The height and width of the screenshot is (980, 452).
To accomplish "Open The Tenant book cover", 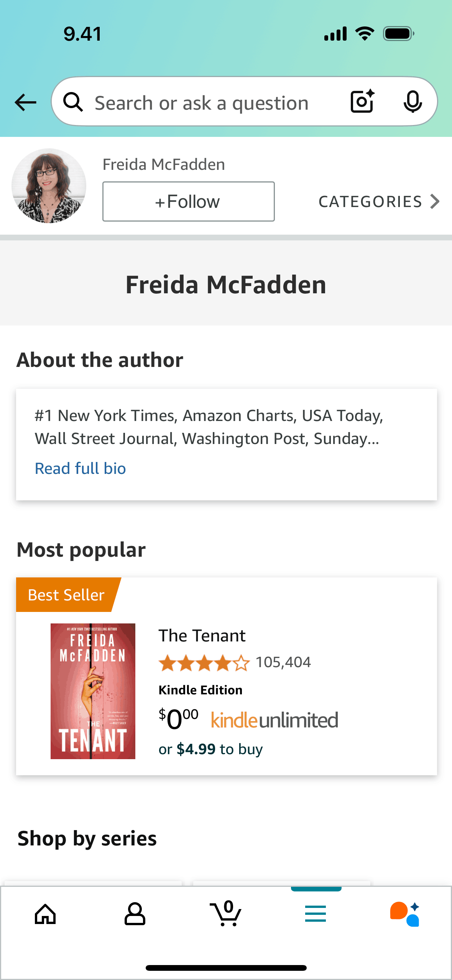I will tap(93, 691).
